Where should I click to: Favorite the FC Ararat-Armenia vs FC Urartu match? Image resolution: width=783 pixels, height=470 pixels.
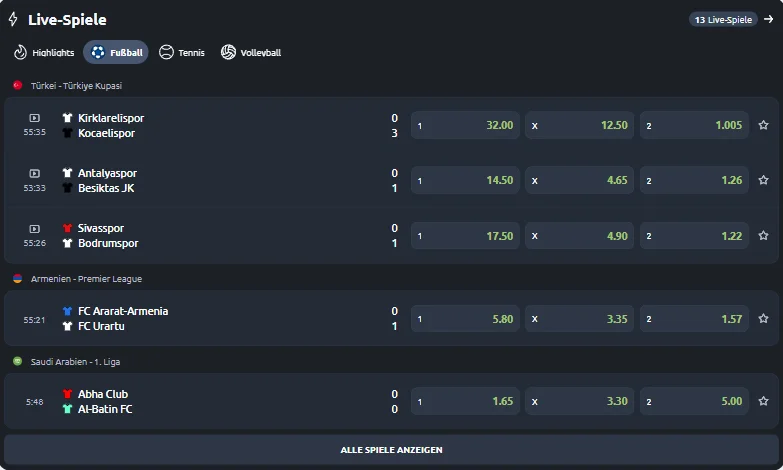[x=764, y=318]
